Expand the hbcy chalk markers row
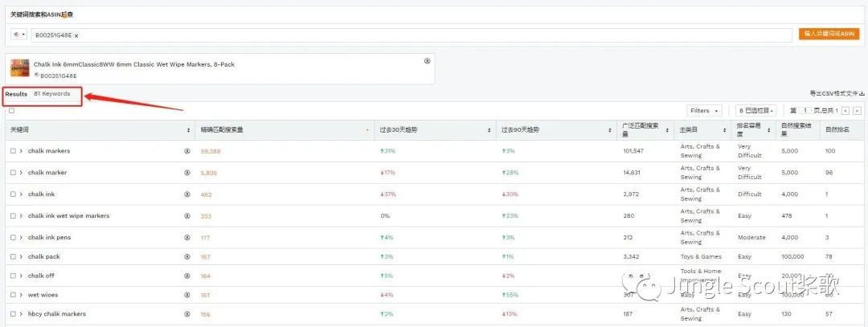The width and height of the screenshot is (868, 327). coord(21,314)
